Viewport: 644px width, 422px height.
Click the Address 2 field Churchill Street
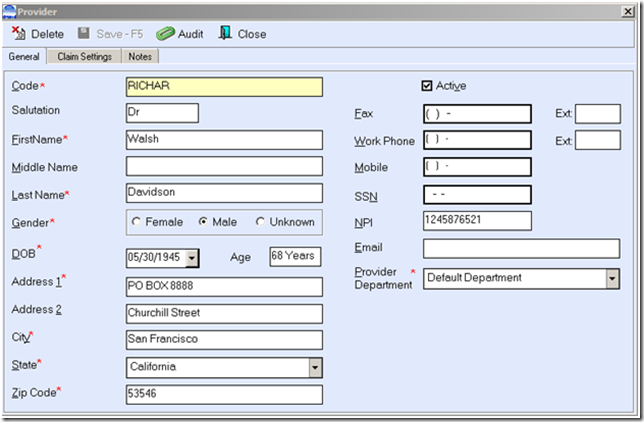point(224,314)
